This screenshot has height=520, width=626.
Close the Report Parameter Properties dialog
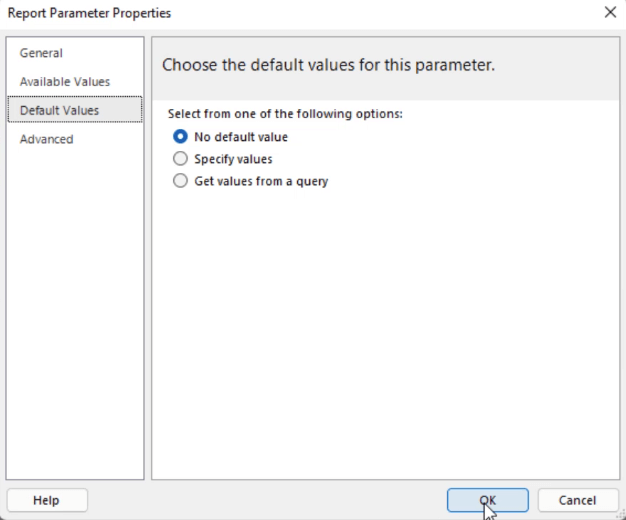pos(610,12)
